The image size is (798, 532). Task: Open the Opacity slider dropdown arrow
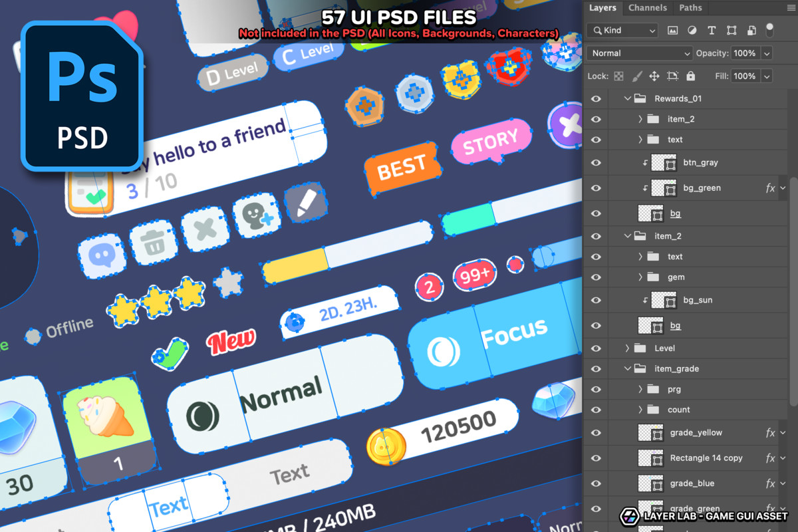click(x=767, y=53)
